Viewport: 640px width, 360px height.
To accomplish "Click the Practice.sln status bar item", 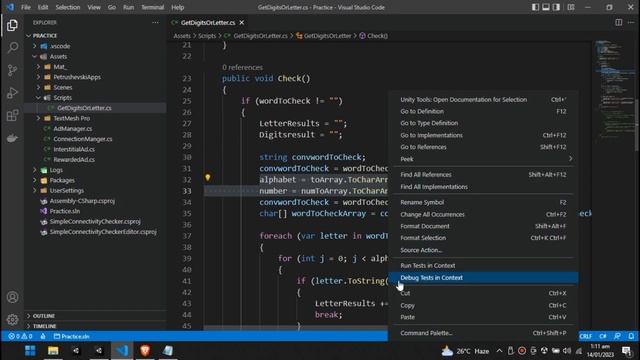I will [x=72, y=336].
